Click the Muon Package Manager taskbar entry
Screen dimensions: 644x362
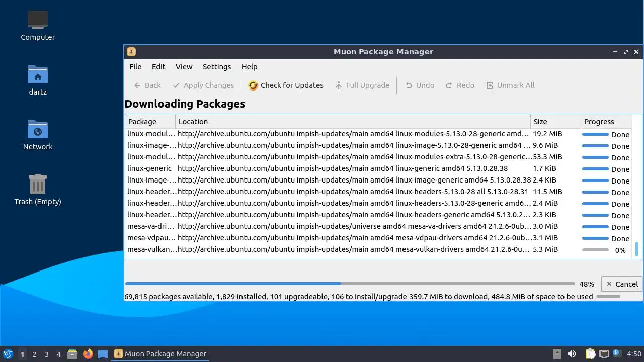(160, 354)
